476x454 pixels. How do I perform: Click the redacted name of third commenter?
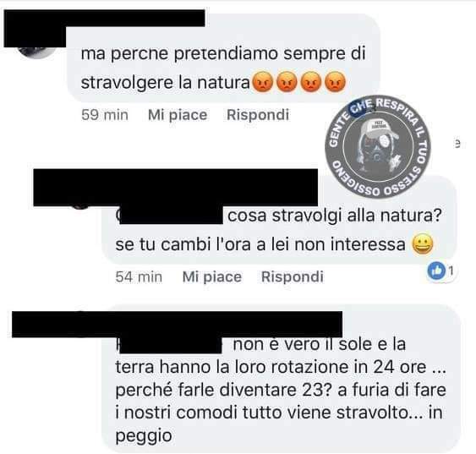coord(177,324)
